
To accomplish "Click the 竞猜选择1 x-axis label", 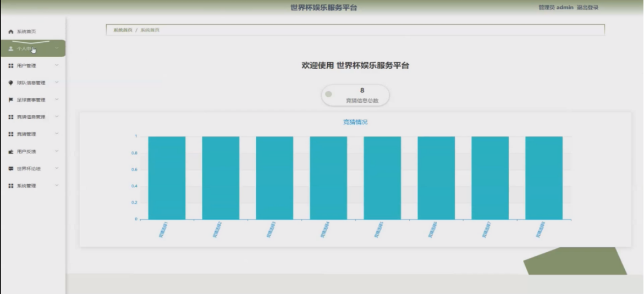I will (x=163, y=230).
